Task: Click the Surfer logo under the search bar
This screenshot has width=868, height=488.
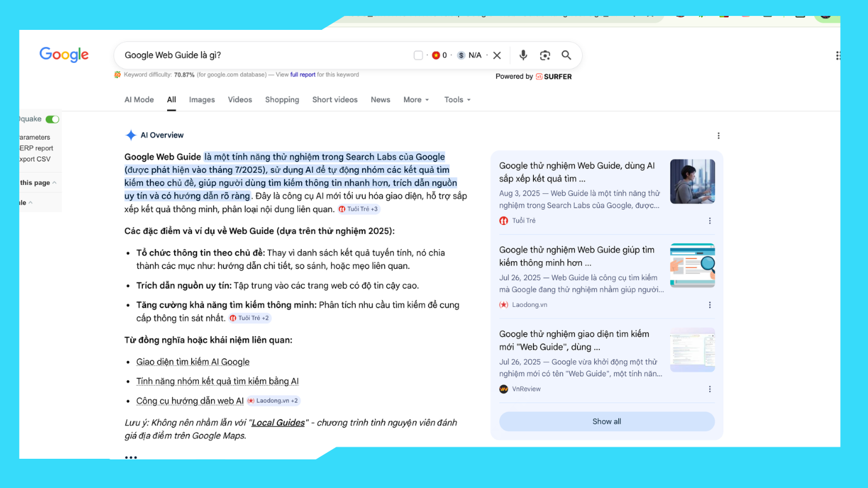Action: point(553,76)
